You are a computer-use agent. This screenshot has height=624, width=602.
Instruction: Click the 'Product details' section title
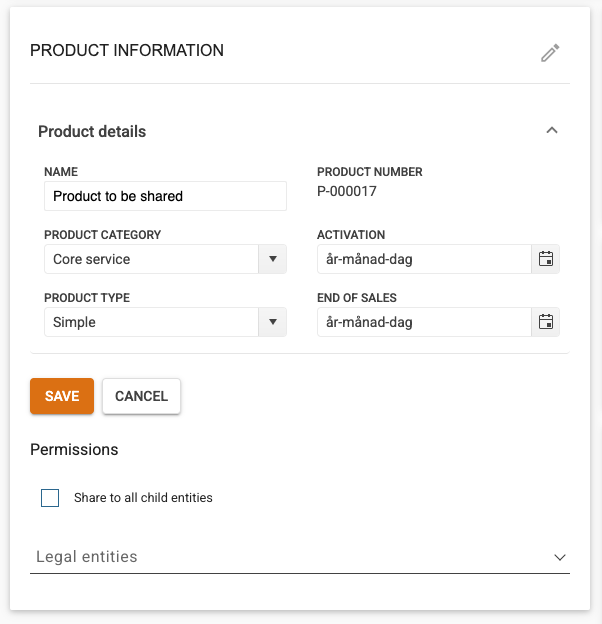(x=92, y=131)
